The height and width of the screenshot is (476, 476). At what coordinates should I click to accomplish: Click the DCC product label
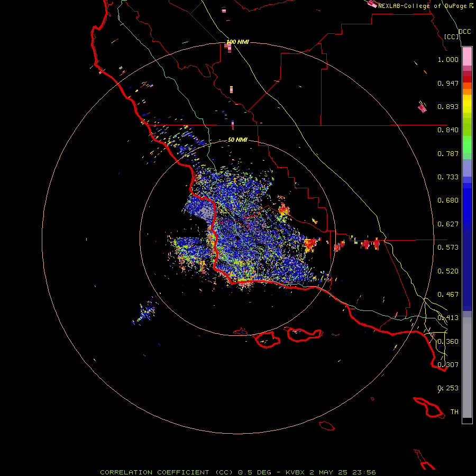coord(465,32)
